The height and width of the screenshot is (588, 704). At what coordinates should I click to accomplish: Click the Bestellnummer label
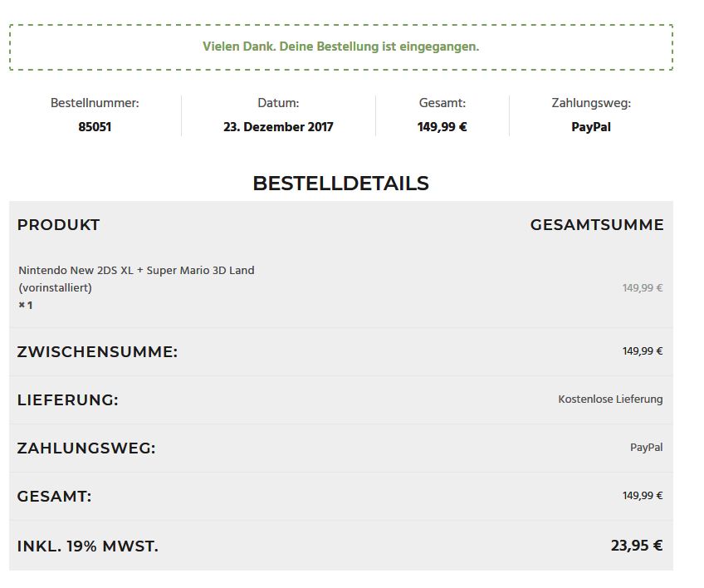click(x=95, y=103)
